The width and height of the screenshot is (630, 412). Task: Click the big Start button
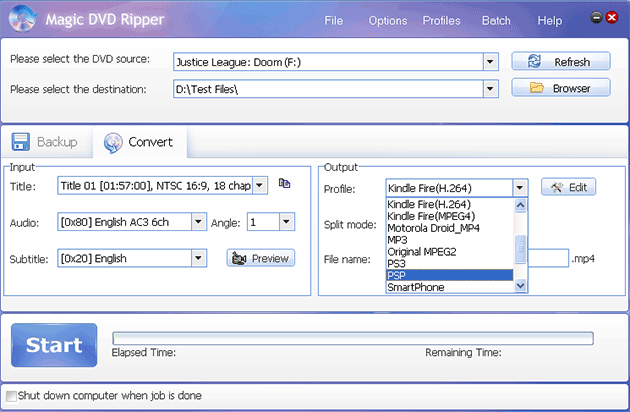point(54,345)
